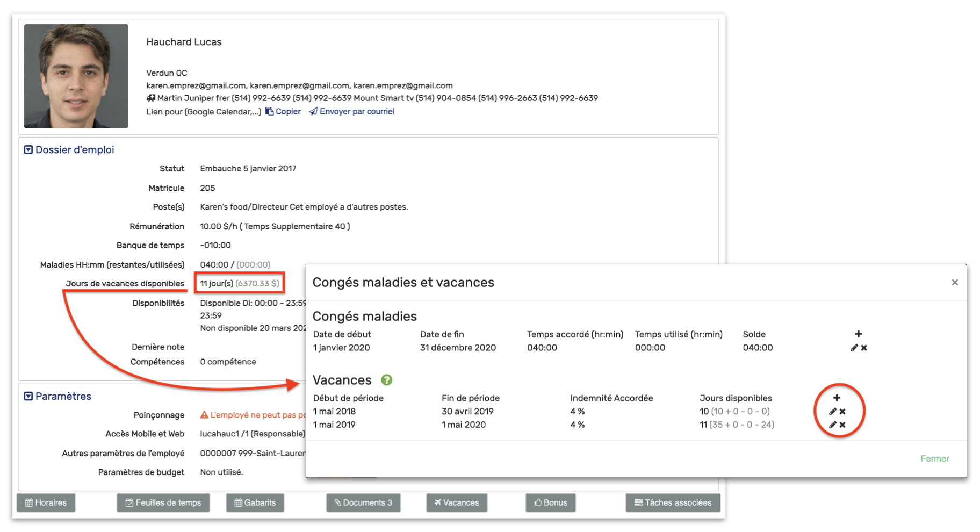This screenshot has height=532, width=980.
Task: Edit the 1 mai 2019 vacation period
Action: coord(833,425)
